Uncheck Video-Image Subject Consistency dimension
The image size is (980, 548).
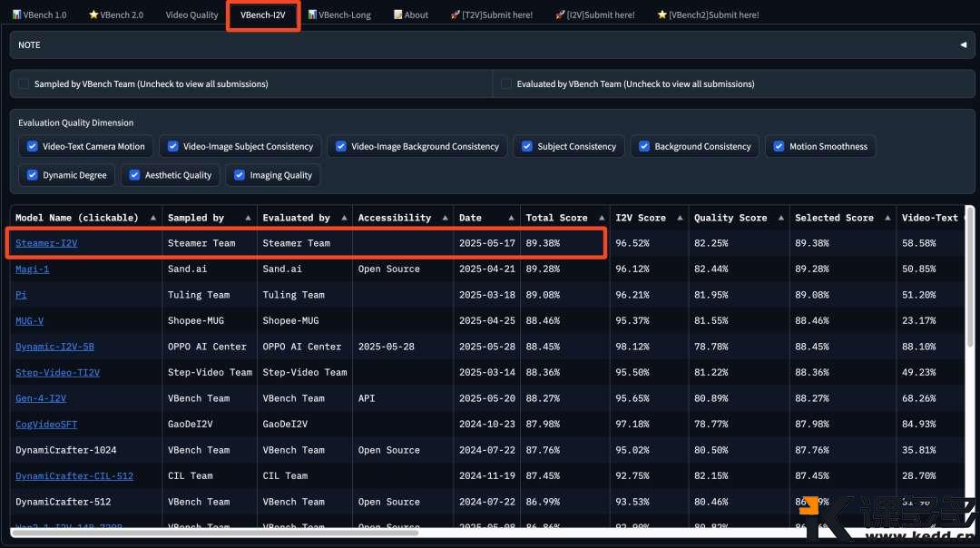(x=172, y=146)
